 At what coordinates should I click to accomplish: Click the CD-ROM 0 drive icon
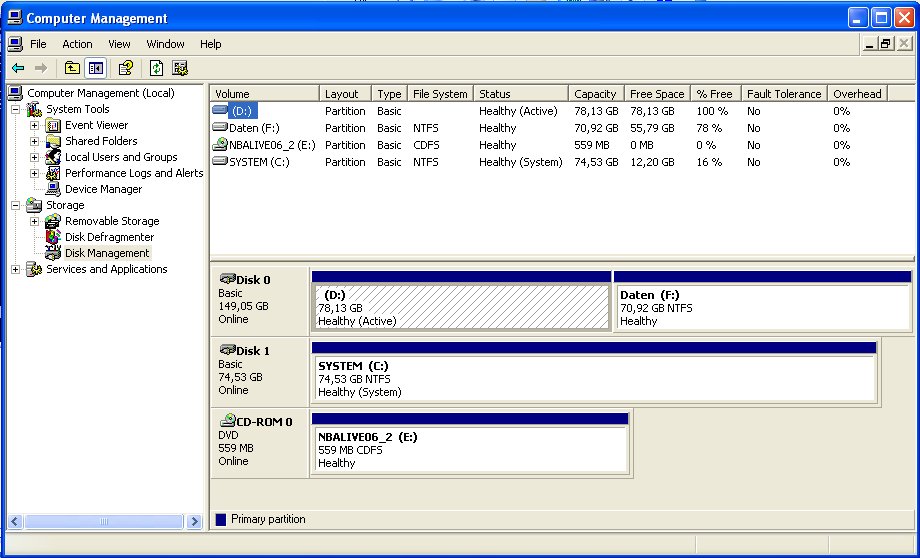pyautogui.click(x=227, y=421)
